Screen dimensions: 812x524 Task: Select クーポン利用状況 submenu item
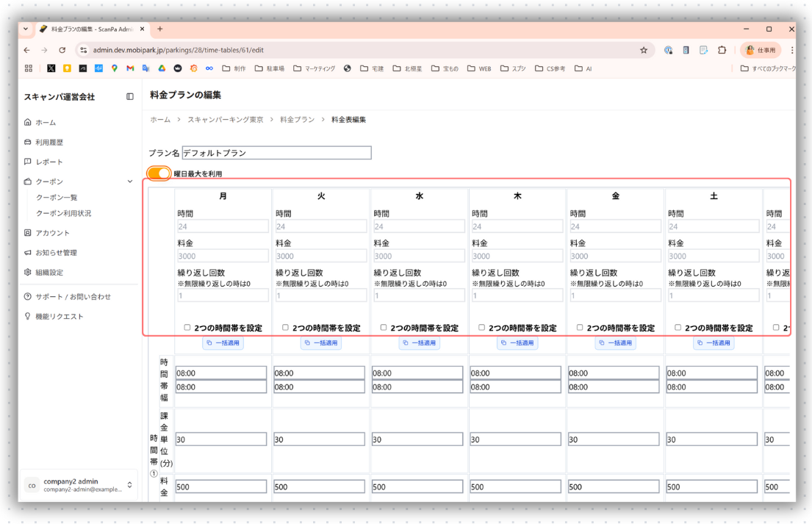point(64,213)
